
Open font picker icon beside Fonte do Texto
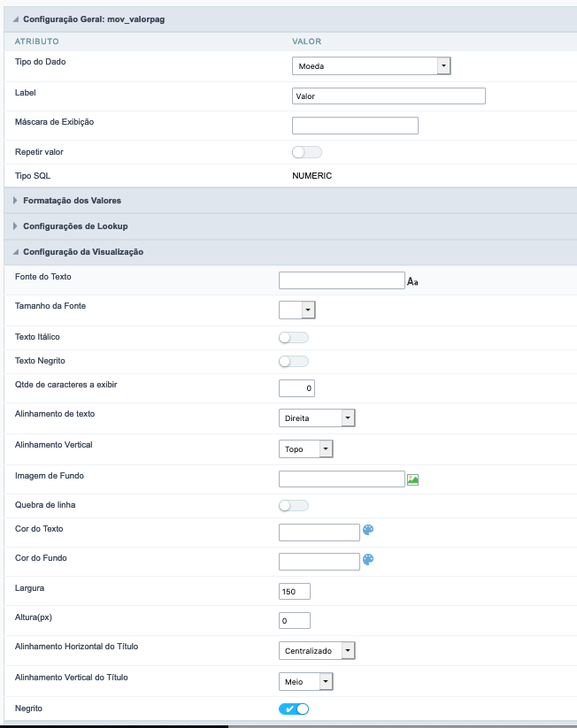[x=412, y=281]
